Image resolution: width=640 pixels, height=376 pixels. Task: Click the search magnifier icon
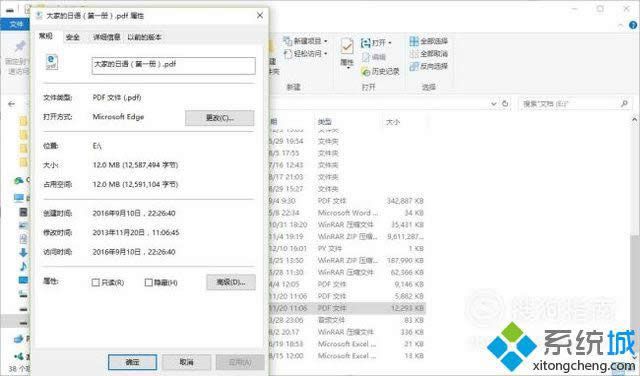(x=624, y=104)
